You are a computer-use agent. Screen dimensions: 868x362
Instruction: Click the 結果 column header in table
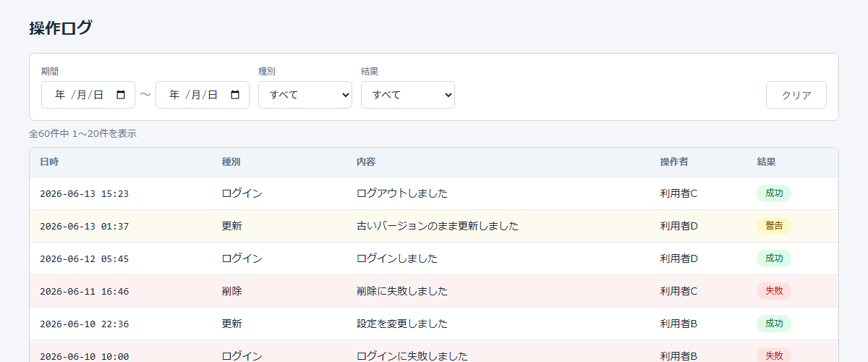767,162
